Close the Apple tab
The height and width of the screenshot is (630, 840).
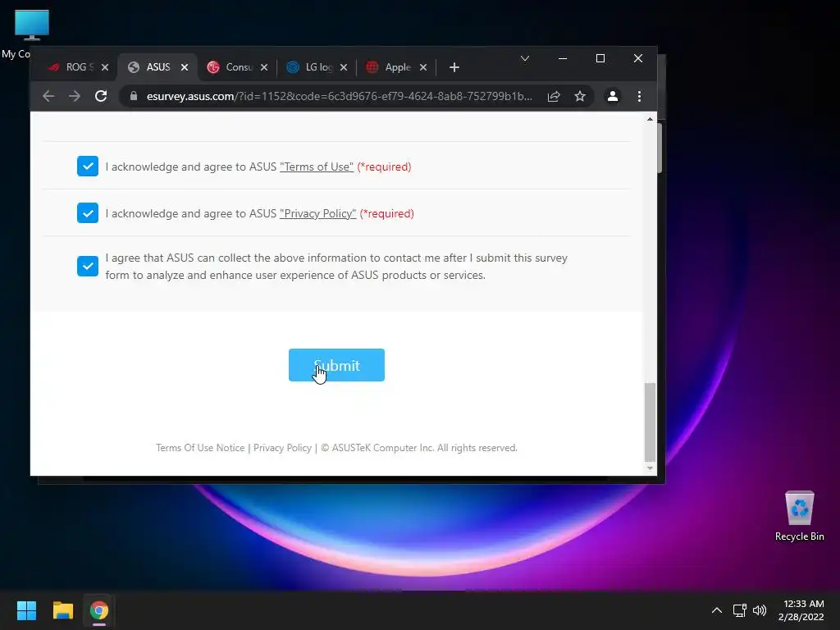(423, 67)
